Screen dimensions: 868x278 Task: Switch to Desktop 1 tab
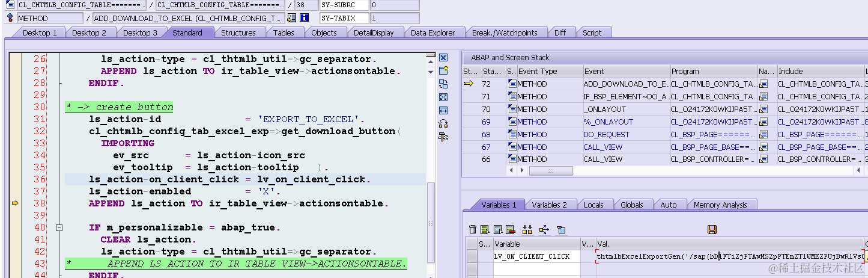coord(40,32)
